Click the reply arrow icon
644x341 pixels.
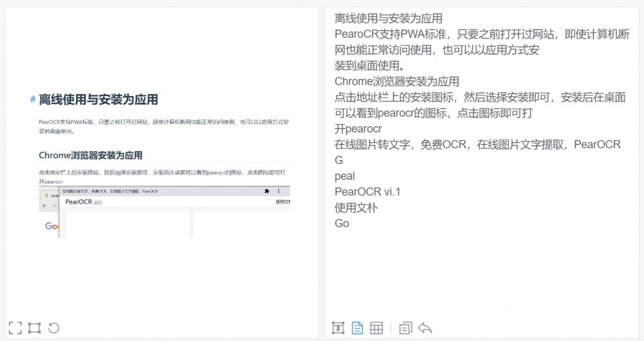pos(425,328)
